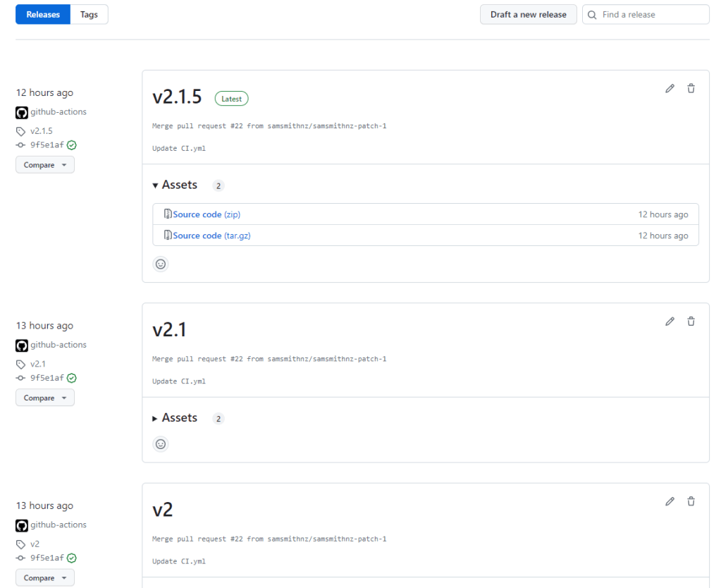The image size is (721, 588).
Task: Open Compare dropdown for v2.1
Action: 45,398
